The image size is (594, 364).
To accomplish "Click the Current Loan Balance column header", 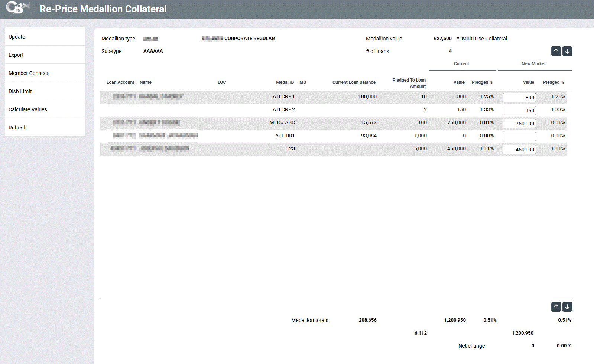I will pos(354,82).
